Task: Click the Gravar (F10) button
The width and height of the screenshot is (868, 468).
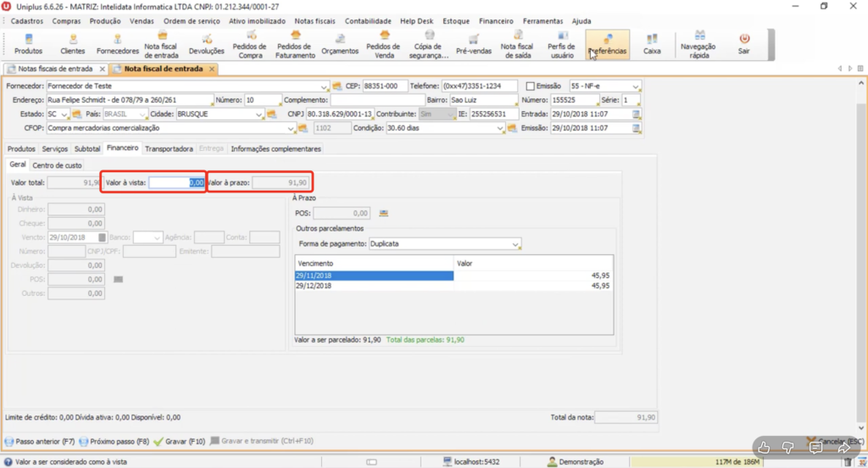Action: [181, 442]
